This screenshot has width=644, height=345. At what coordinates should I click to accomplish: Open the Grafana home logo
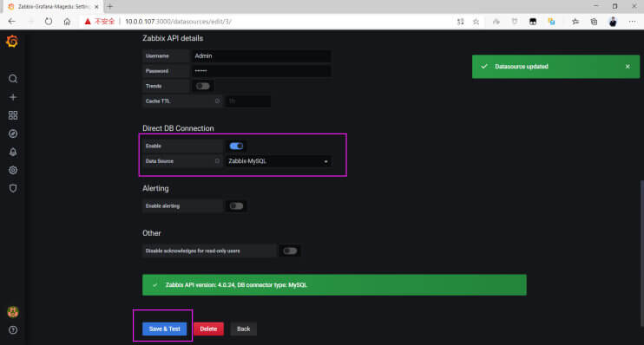[12, 42]
